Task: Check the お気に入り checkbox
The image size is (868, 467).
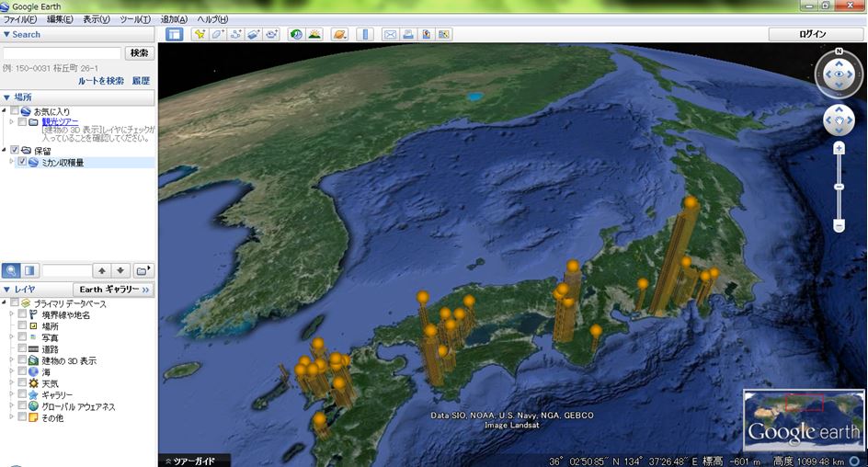Action: point(15,110)
